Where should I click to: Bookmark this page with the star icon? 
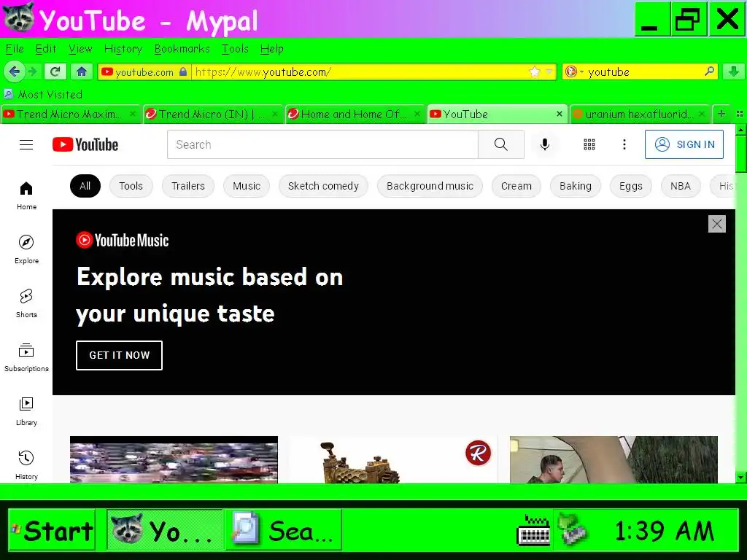[x=535, y=72]
